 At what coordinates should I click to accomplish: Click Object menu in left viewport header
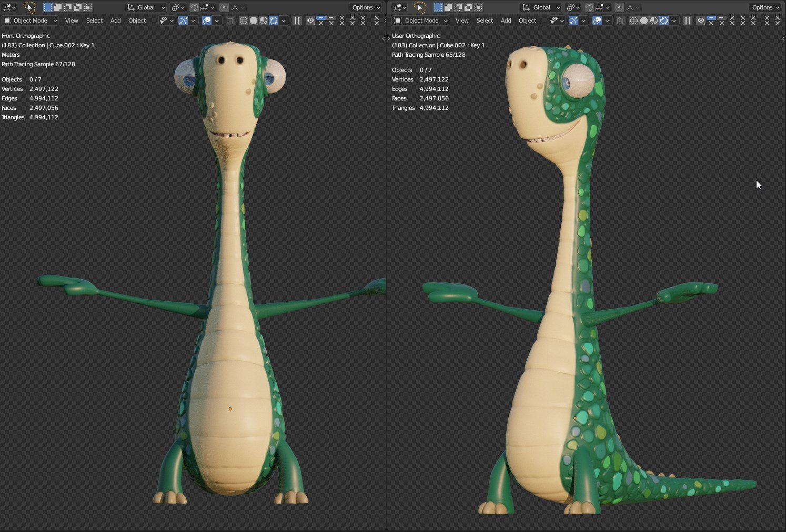point(137,21)
